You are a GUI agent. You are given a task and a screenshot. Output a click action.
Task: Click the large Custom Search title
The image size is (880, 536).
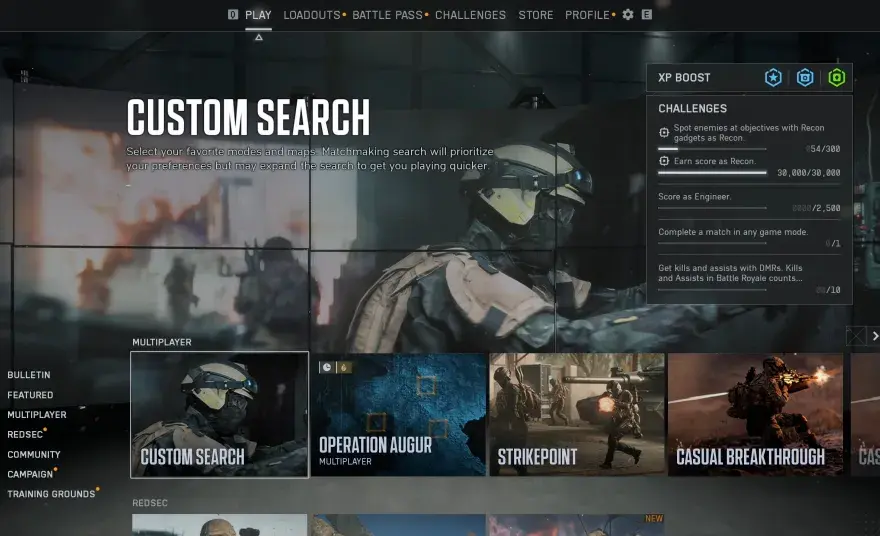(248, 117)
